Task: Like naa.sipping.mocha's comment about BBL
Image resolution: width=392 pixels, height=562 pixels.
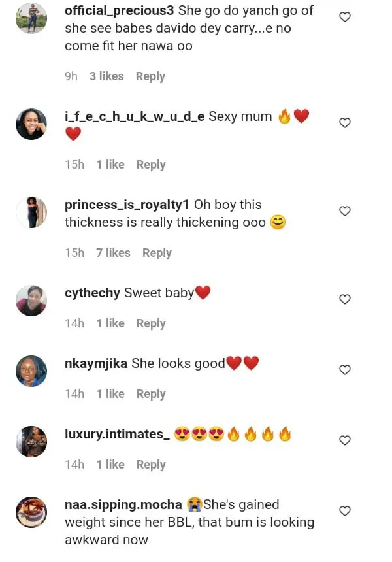Action: [x=345, y=511]
